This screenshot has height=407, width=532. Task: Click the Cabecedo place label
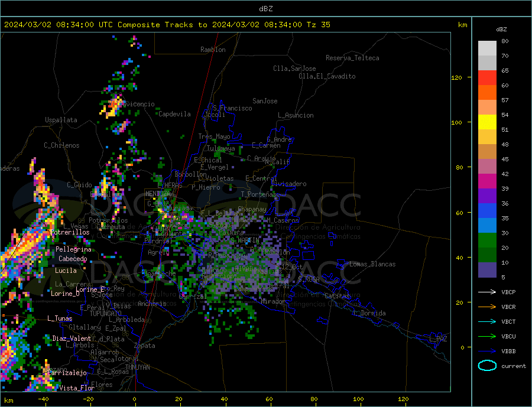point(73,259)
